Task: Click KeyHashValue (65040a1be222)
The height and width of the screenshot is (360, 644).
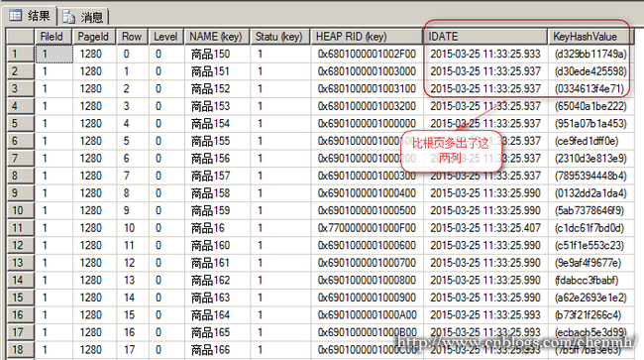Action: click(591, 106)
